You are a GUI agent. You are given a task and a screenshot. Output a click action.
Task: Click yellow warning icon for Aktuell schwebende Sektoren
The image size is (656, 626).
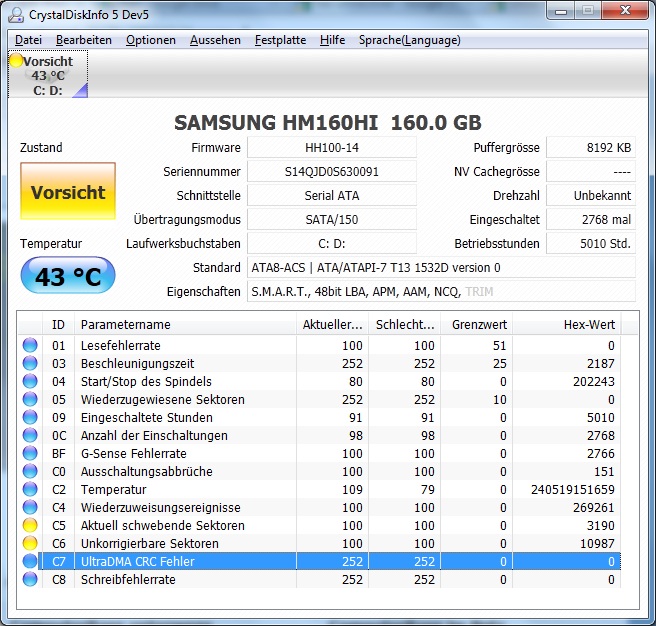[x=30, y=525]
